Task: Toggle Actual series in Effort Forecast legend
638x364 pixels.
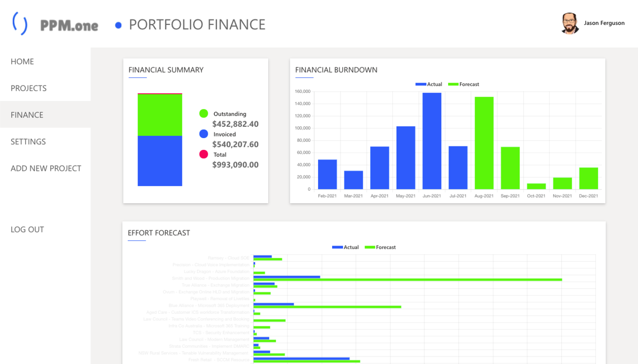Action: [345, 247]
